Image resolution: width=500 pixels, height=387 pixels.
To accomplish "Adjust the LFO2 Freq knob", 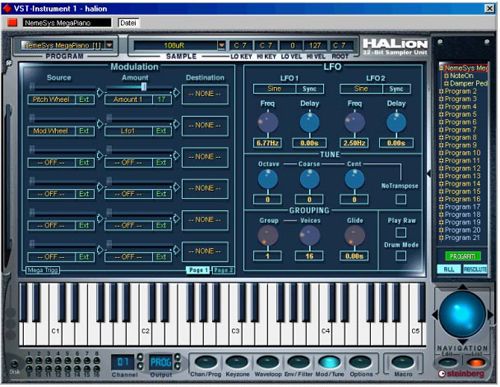I will [x=355, y=122].
